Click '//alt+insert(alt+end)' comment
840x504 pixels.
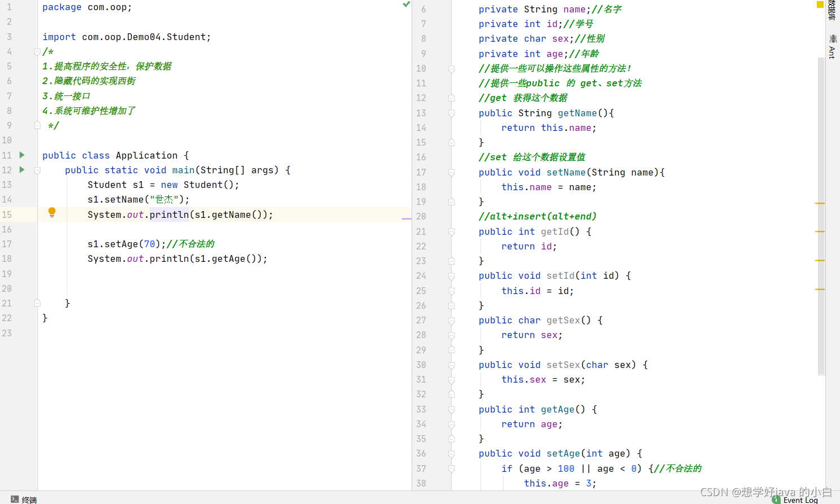537,217
